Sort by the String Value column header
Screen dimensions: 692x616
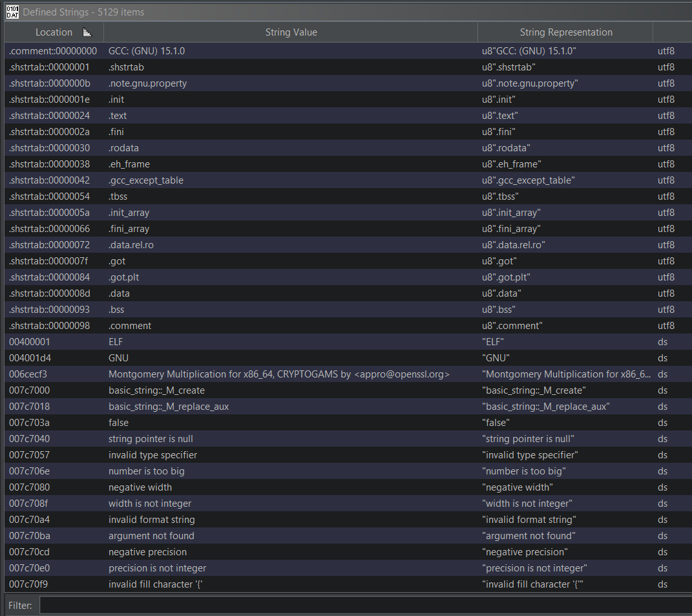[291, 32]
